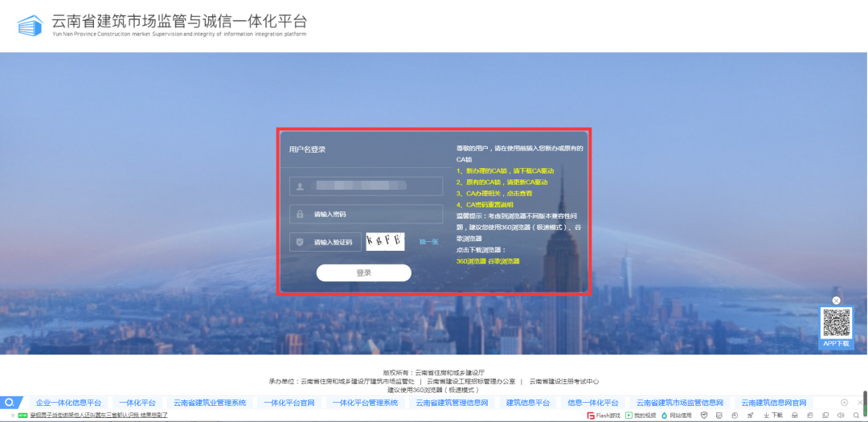This screenshot has height=422, width=868.
Task: Click the APP下载 QR code image
Action: click(836, 323)
